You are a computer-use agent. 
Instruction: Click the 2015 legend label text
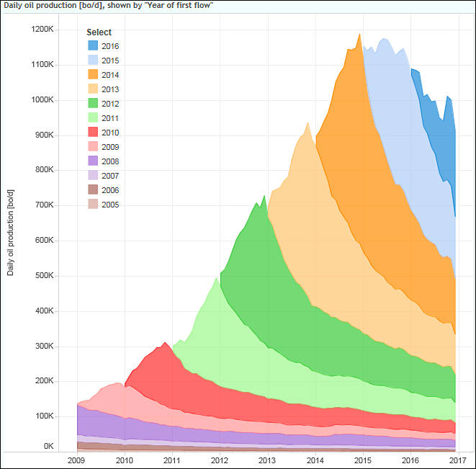(110, 61)
